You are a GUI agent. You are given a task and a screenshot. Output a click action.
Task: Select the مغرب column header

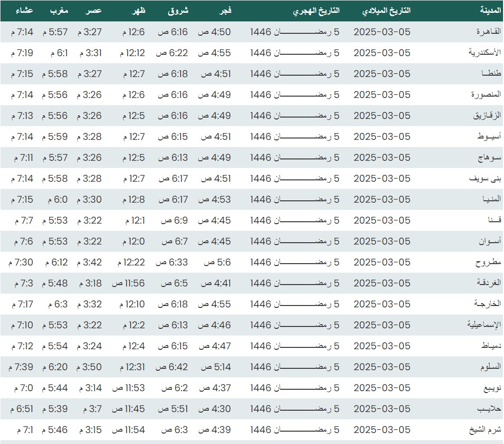pos(60,10)
